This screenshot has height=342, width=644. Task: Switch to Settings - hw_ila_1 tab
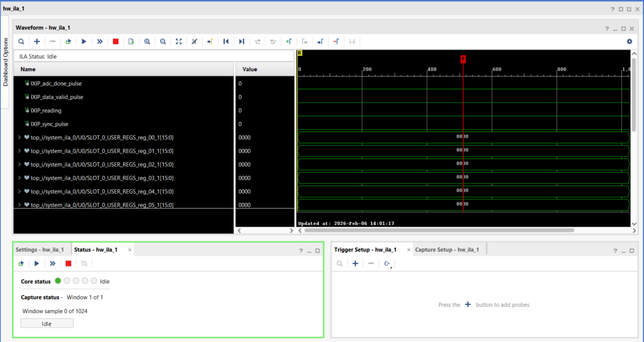tap(40, 250)
